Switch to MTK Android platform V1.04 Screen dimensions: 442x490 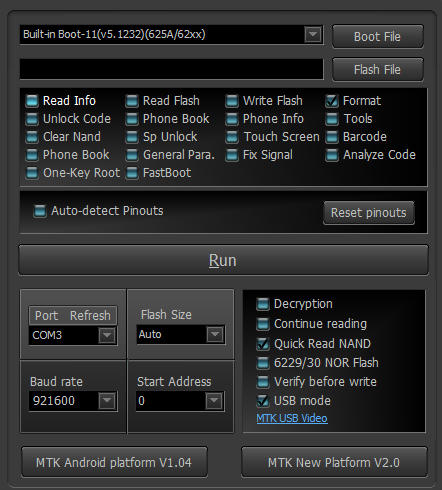[x=114, y=463]
